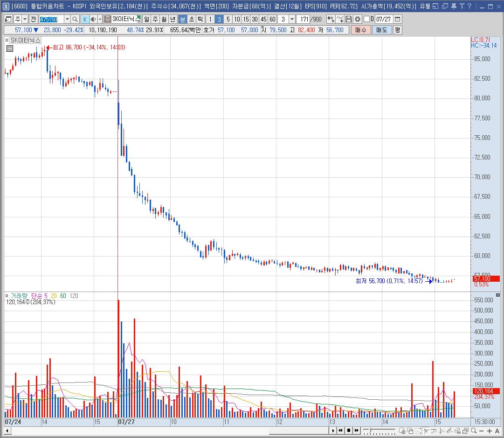Click the stock code search magnifier icon

coord(75,19)
